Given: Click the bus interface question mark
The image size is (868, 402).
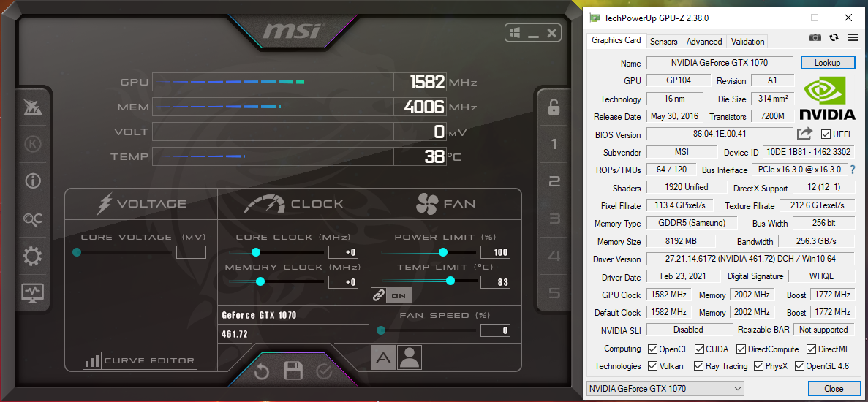Looking at the screenshot, I should click(x=853, y=170).
